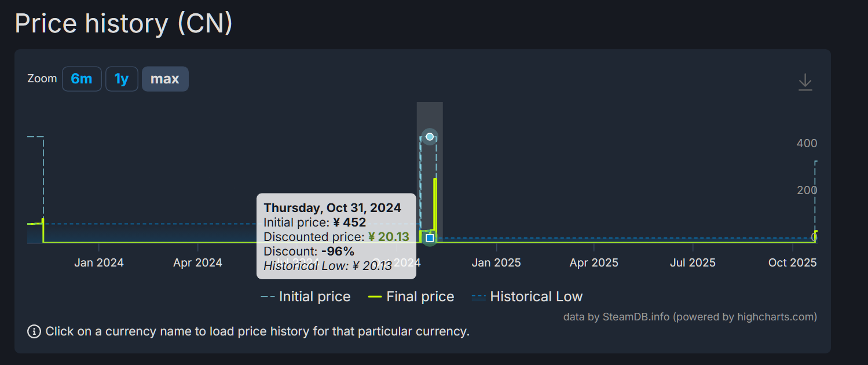Click the Jan 2024 axis label

(99, 263)
